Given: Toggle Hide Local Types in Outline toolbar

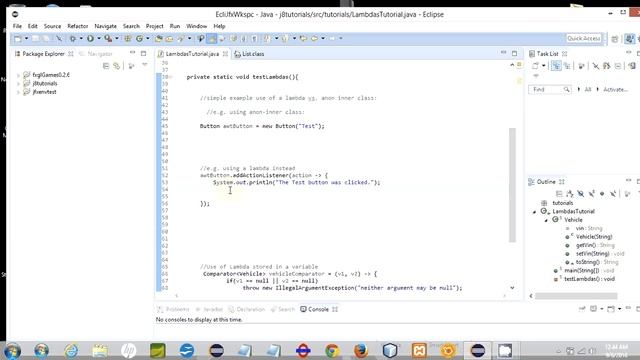Looking at the screenshot, I should (x=613, y=193).
